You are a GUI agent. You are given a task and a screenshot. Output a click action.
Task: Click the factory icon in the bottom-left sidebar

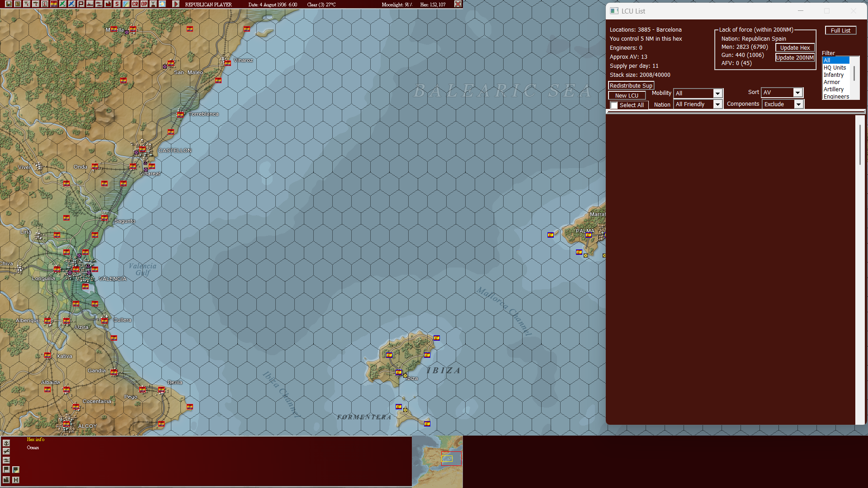[6, 480]
